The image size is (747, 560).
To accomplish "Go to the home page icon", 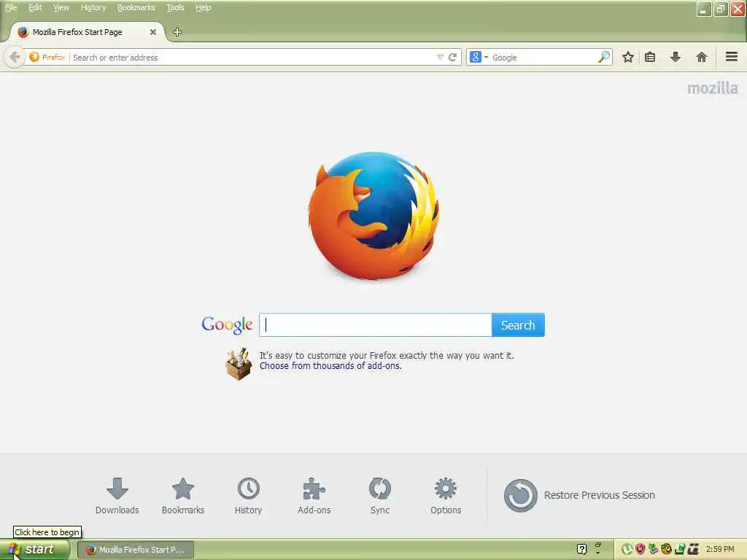I will pos(701,57).
